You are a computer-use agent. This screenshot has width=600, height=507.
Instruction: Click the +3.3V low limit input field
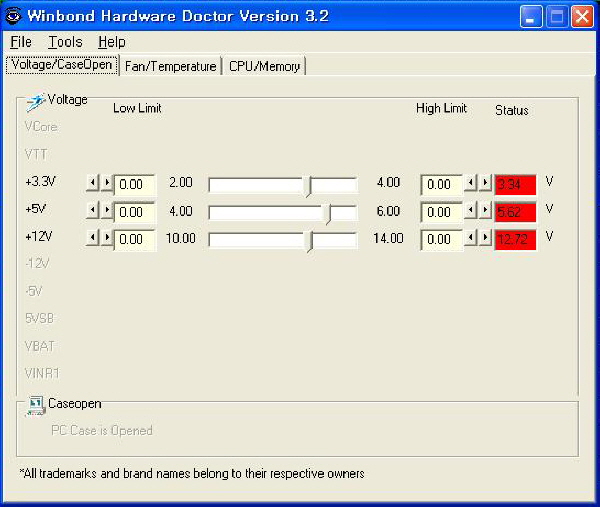coord(135,184)
